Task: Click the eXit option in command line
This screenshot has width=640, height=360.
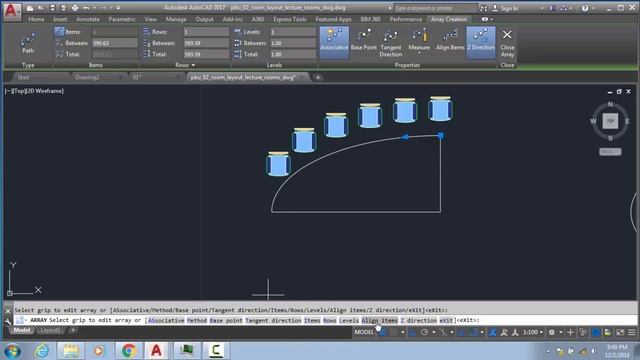Action: click(x=446, y=320)
